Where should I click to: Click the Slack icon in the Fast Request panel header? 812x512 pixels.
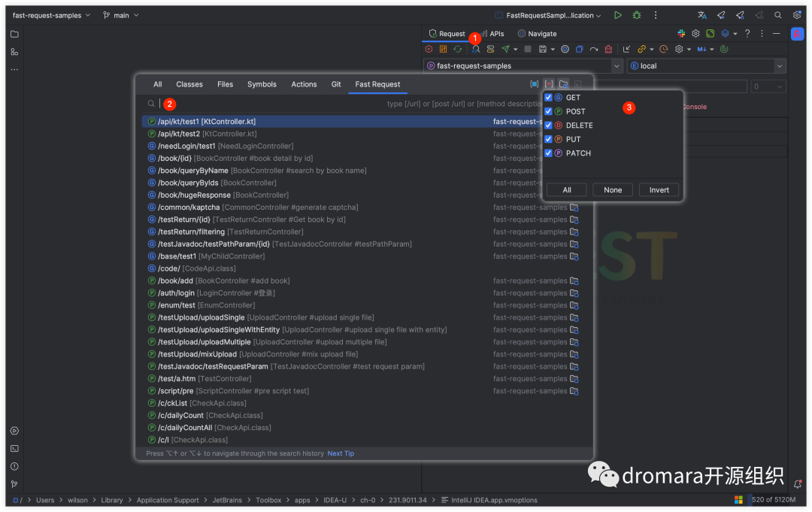(x=681, y=34)
